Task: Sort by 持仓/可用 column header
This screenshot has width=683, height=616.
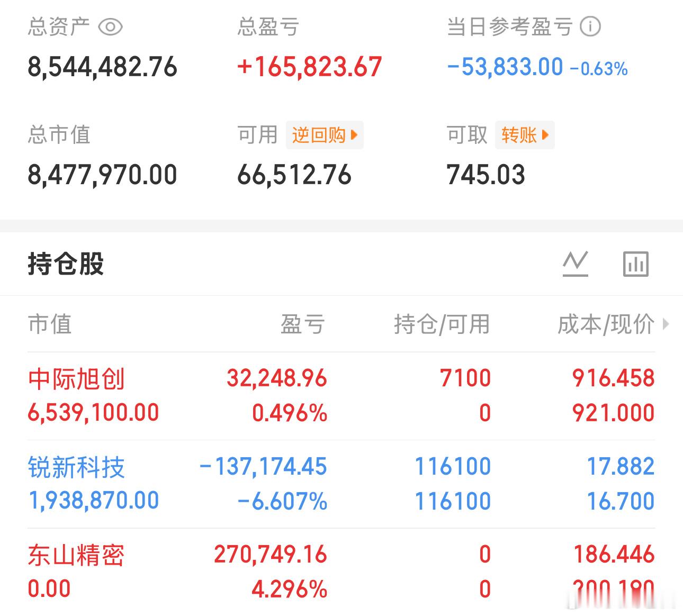Action: (x=442, y=324)
